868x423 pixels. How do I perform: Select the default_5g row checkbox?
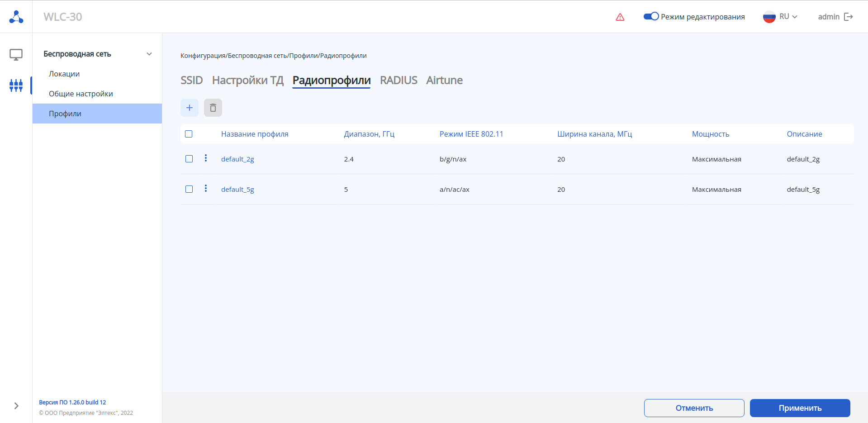[x=189, y=189]
